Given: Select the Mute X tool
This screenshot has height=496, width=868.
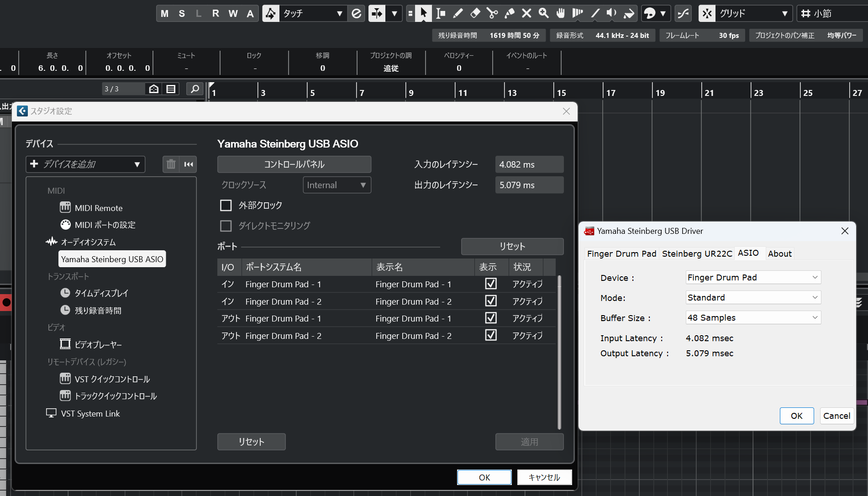Looking at the screenshot, I should click(x=526, y=13).
